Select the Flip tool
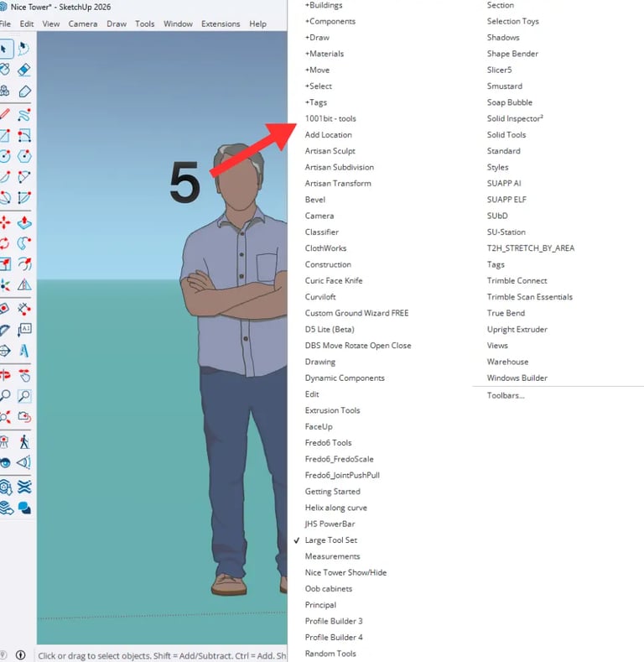Viewport: 644px width, 662px height. point(24,284)
